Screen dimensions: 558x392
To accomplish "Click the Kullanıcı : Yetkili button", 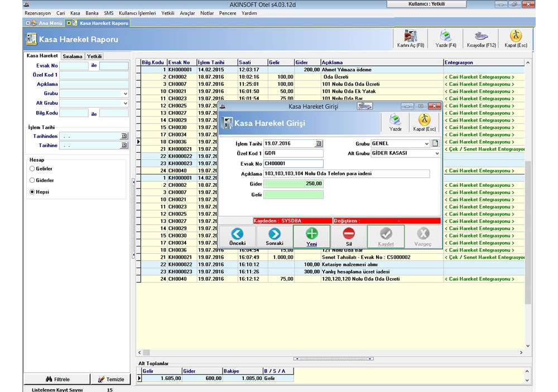I will (x=426, y=4).
